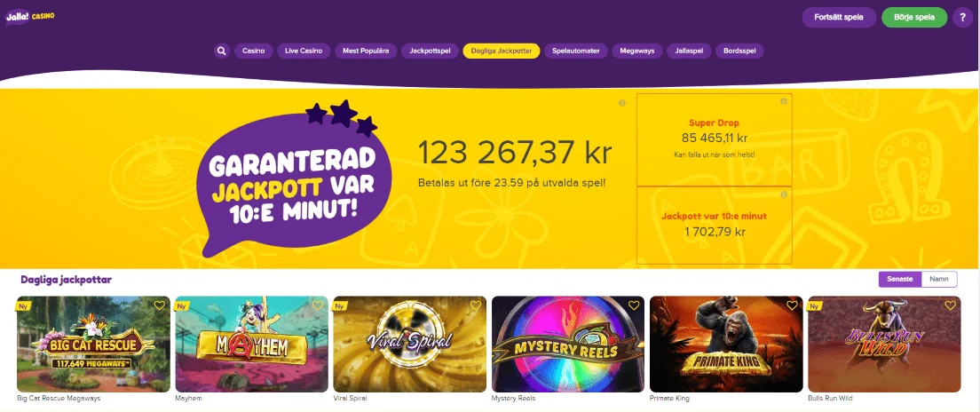Sort games by Senaste
This screenshot has height=412, width=980.
tap(900, 280)
